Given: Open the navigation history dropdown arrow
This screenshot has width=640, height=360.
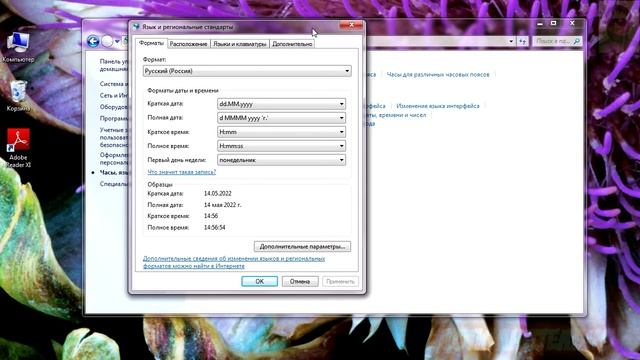Looking at the screenshot, I should [x=117, y=41].
